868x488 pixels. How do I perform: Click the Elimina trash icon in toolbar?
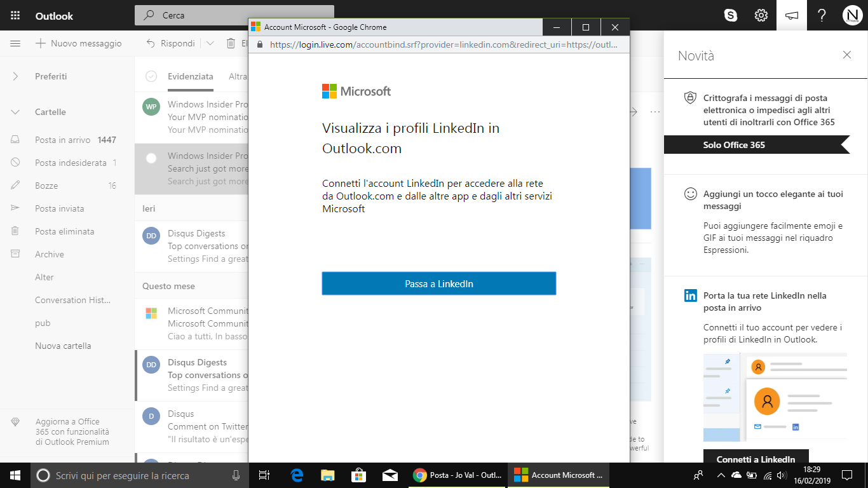pyautogui.click(x=231, y=43)
